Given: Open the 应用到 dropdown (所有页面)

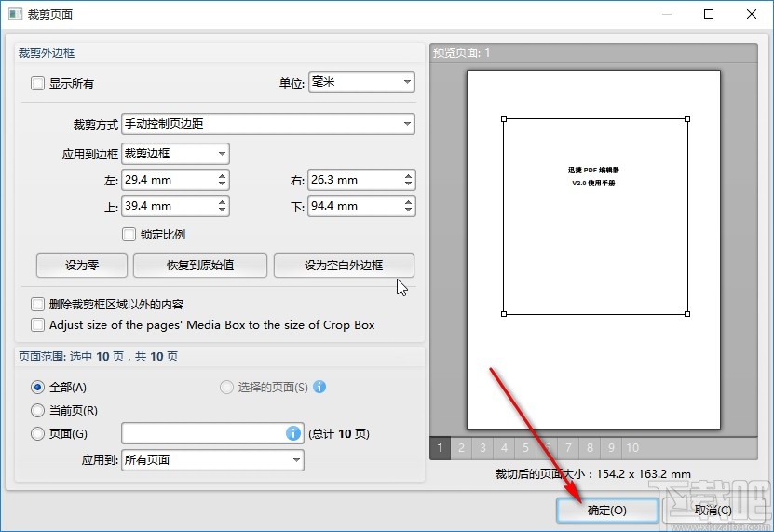Looking at the screenshot, I should click(x=212, y=460).
